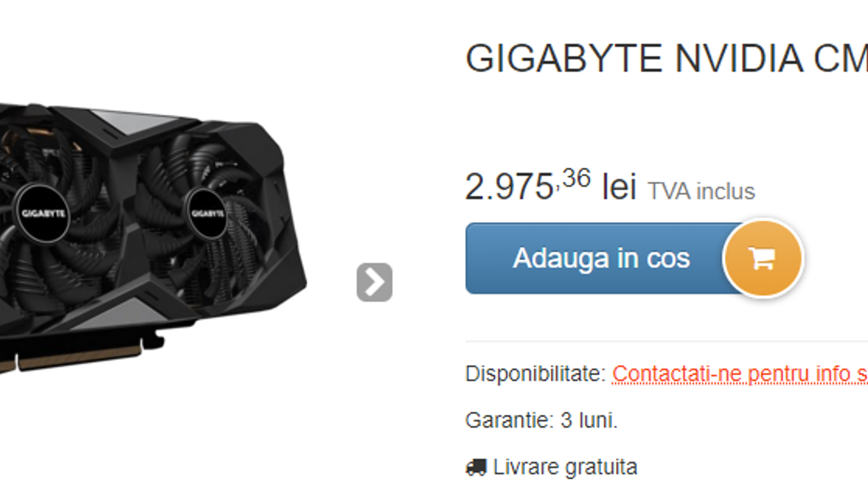This screenshot has width=868, height=488.
Task: Click the GIGABYTE logo on right fan
Action: coord(208,213)
